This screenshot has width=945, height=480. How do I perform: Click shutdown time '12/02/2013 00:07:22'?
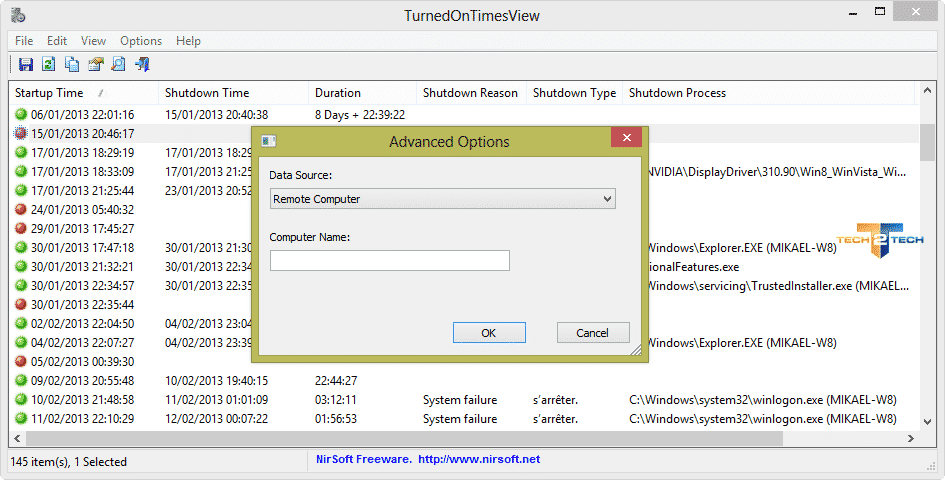(216, 418)
